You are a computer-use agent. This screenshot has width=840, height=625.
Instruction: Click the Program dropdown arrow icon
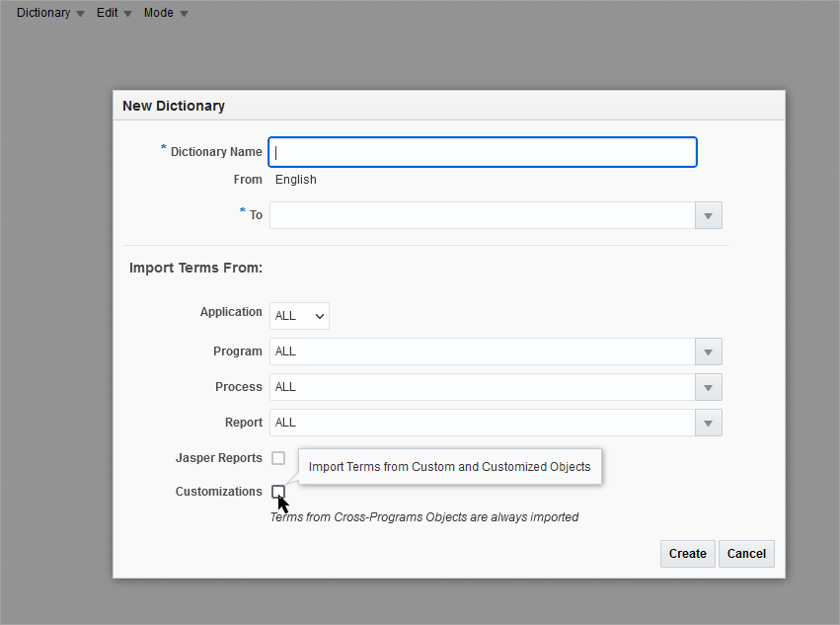708,352
